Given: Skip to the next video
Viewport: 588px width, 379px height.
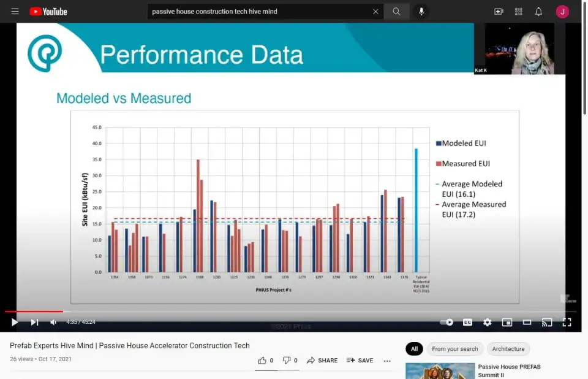Looking at the screenshot, I should tap(34, 322).
